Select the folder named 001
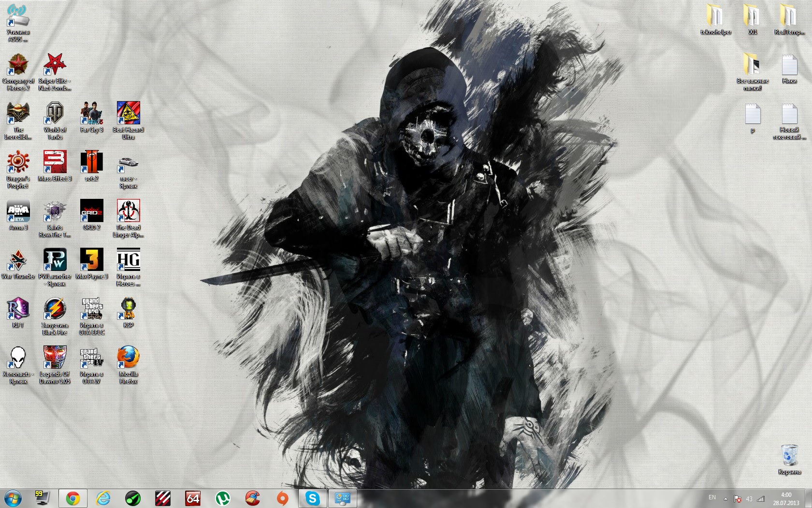812x508 pixels. click(753, 20)
